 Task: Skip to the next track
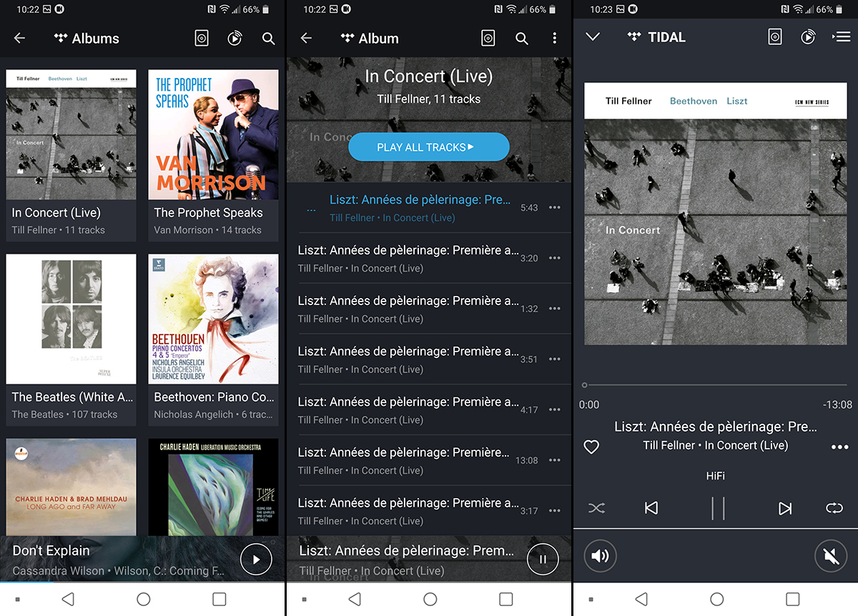785,508
